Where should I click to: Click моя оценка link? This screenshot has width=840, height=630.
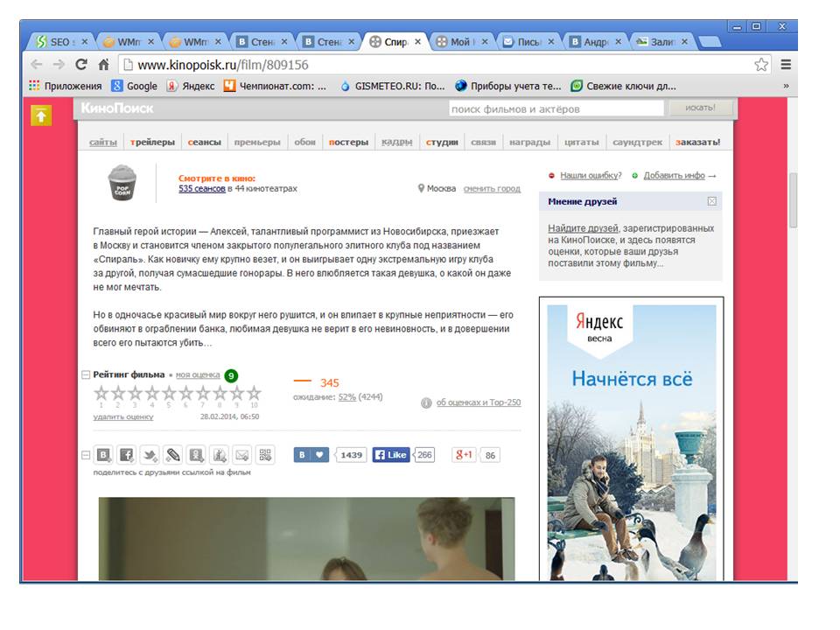[198, 375]
